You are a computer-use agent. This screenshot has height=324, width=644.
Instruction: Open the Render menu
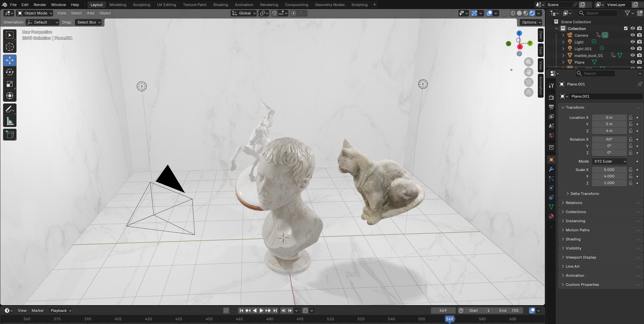40,5
